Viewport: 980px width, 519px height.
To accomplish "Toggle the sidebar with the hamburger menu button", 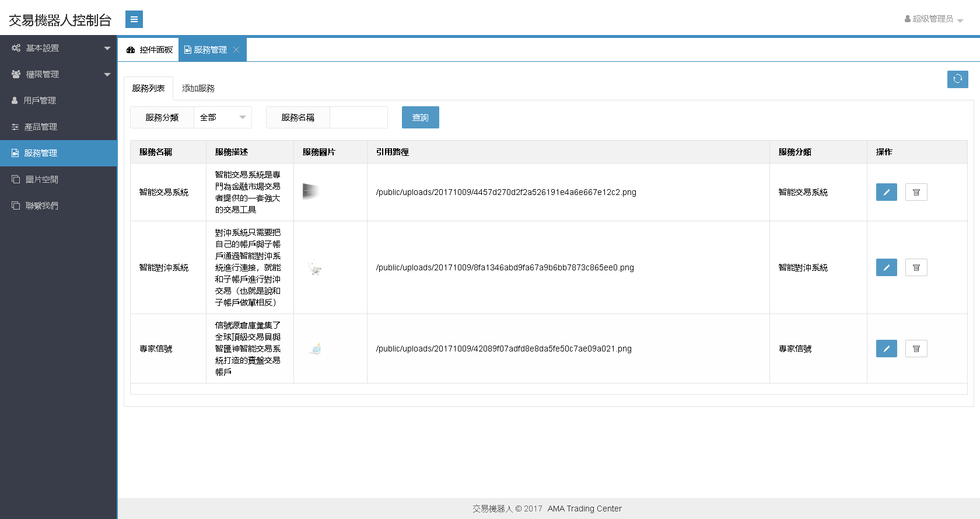I will click(x=134, y=19).
